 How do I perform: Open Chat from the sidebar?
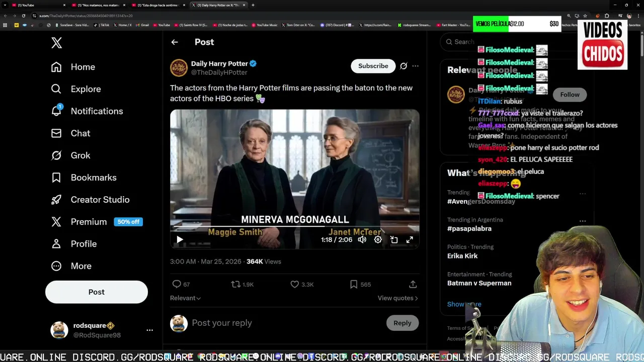[70, 133]
